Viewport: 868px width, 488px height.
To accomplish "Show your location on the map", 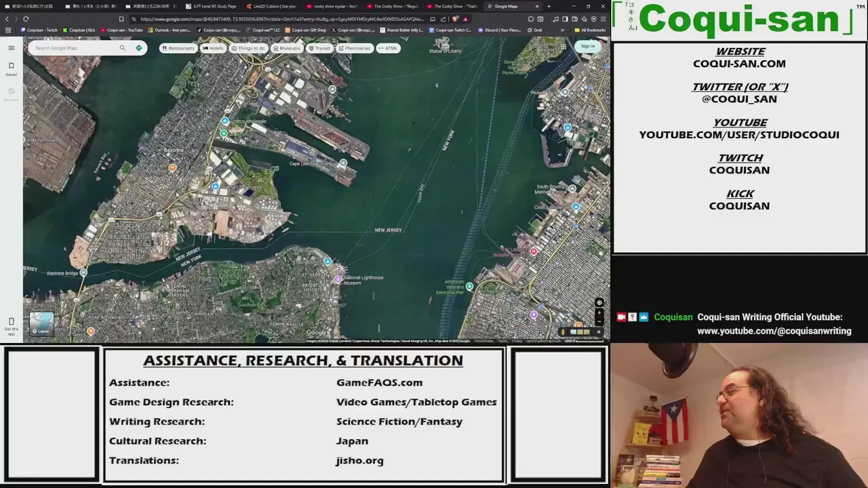I will point(599,303).
